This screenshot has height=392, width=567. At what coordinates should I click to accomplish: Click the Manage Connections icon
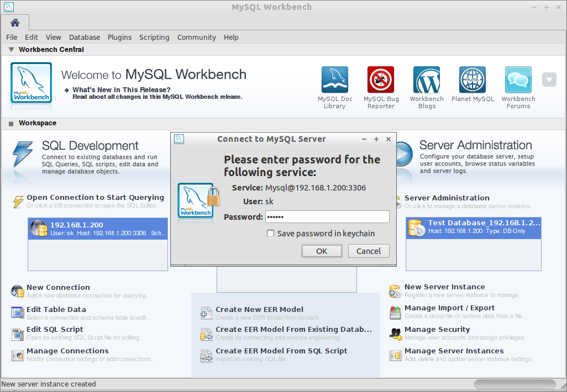17,356
